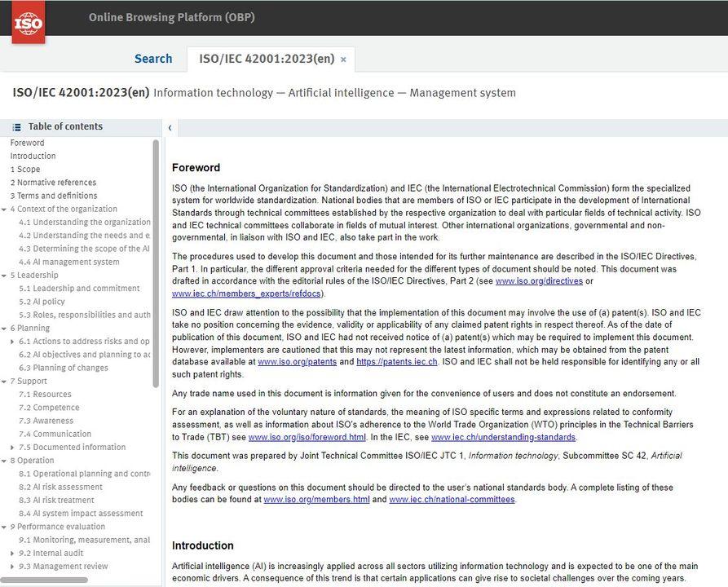Click the Table of contents header label

coord(65,127)
